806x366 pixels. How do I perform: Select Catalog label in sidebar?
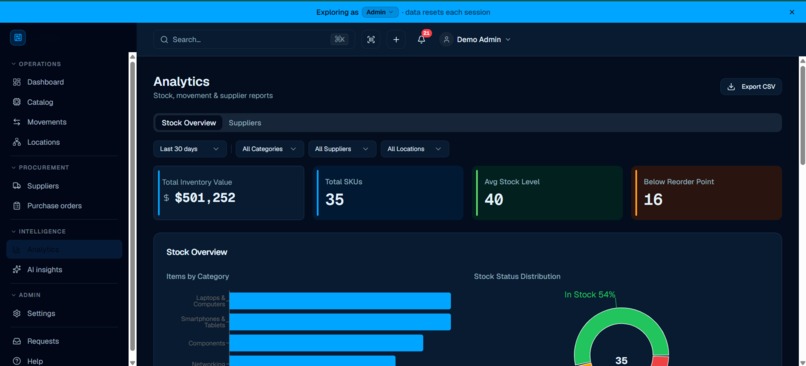pyautogui.click(x=40, y=102)
